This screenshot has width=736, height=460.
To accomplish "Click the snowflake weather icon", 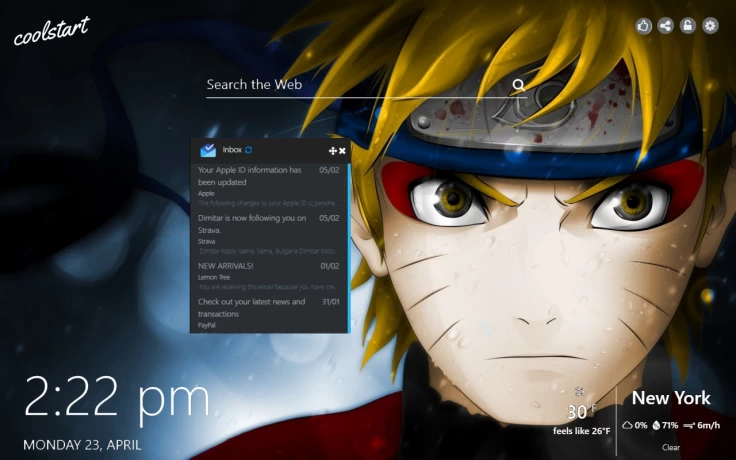I will click(579, 391).
